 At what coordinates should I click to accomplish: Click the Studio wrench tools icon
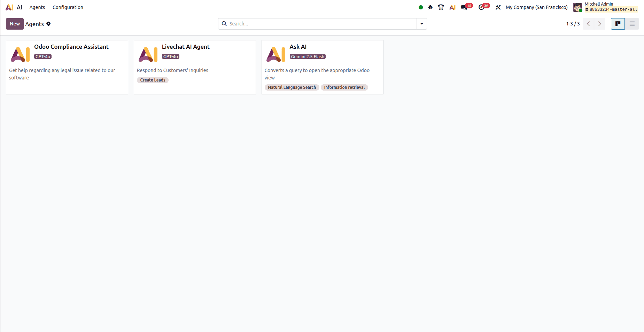pyautogui.click(x=498, y=7)
